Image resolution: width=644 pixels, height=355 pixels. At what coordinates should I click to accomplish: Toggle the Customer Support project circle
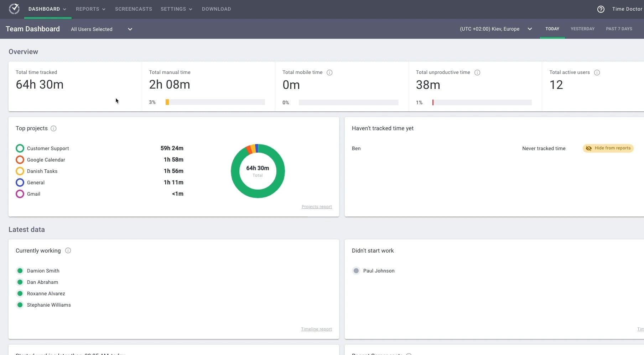[x=20, y=148]
